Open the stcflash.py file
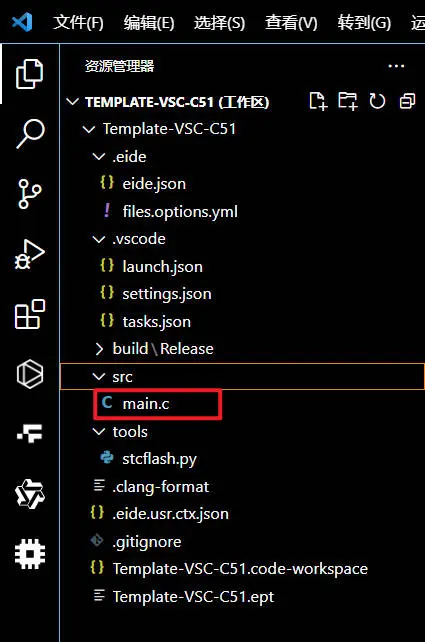425x642 pixels. [159, 459]
